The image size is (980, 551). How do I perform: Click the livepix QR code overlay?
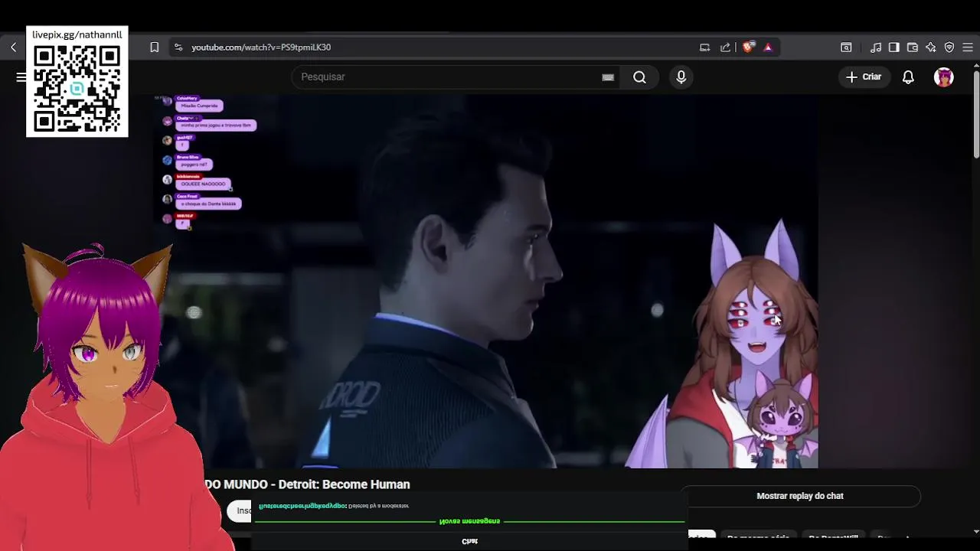pyautogui.click(x=77, y=89)
